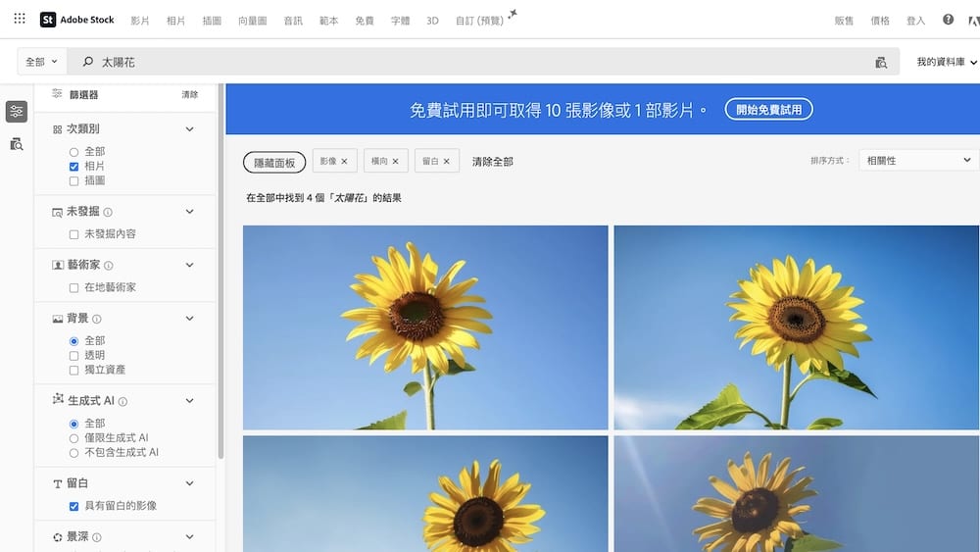The image size is (980, 552).
Task: Open the apps grid launcher icon
Action: coord(20,18)
